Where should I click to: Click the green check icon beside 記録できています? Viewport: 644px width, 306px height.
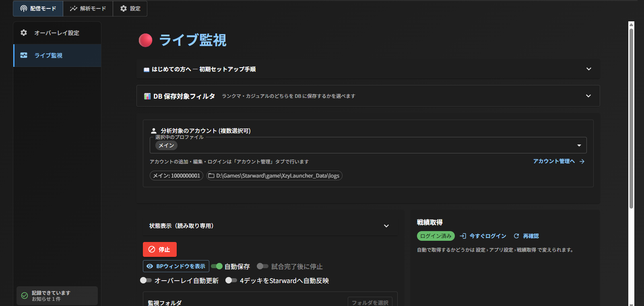(x=25, y=296)
